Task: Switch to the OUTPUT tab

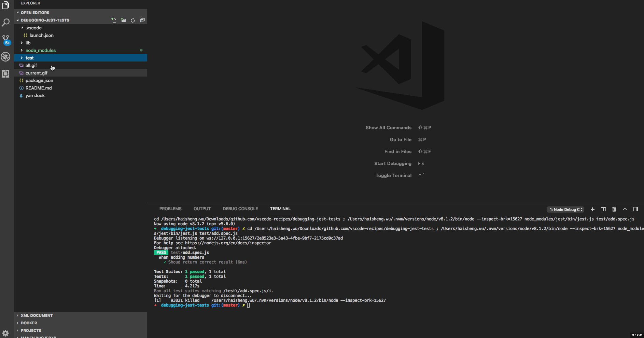Action: tap(202, 209)
